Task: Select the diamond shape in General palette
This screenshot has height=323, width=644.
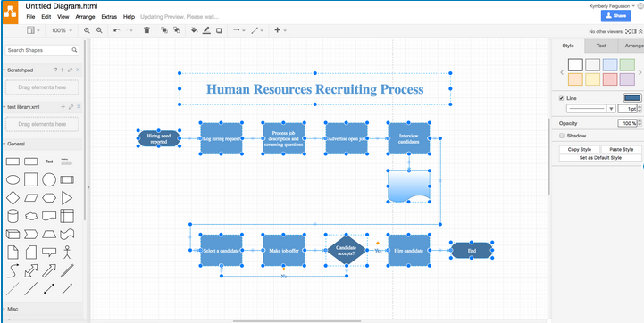Action: pos(13,198)
